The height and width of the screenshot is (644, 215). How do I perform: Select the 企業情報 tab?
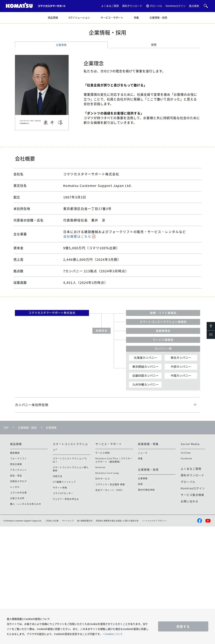[61, 45]
